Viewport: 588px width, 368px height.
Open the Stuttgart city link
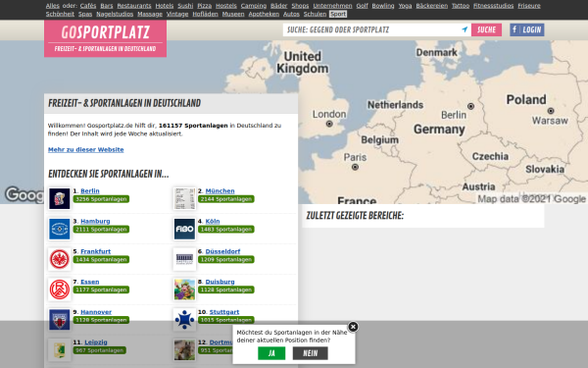224,312
